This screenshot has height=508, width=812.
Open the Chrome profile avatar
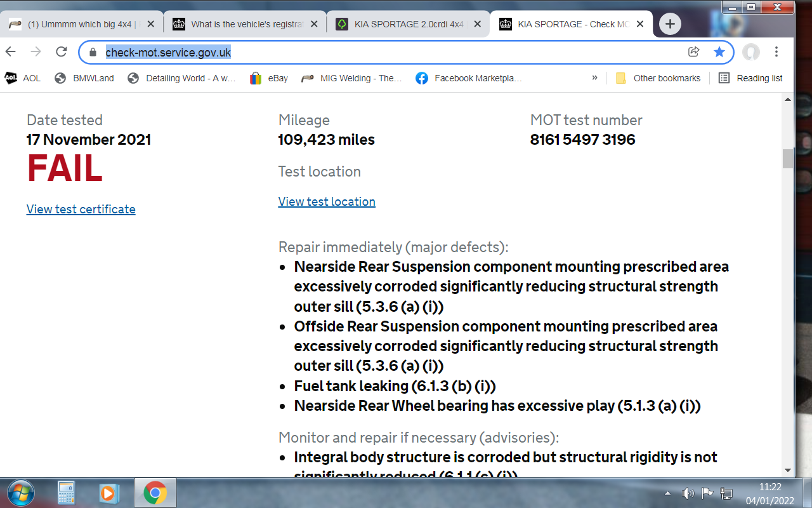pyautogui.click(x=751, y=52)
